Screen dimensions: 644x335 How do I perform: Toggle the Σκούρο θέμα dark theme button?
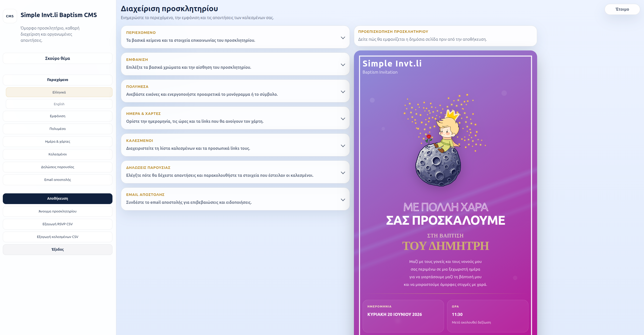coord(58,58)
